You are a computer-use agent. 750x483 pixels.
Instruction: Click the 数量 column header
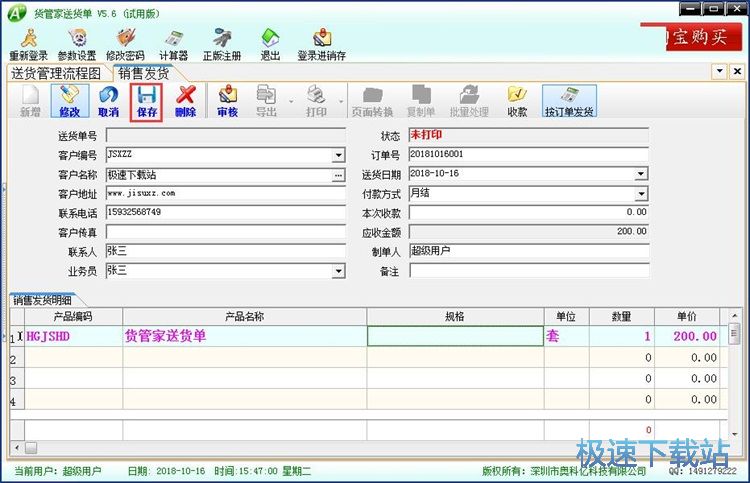(x=622, y=317)
